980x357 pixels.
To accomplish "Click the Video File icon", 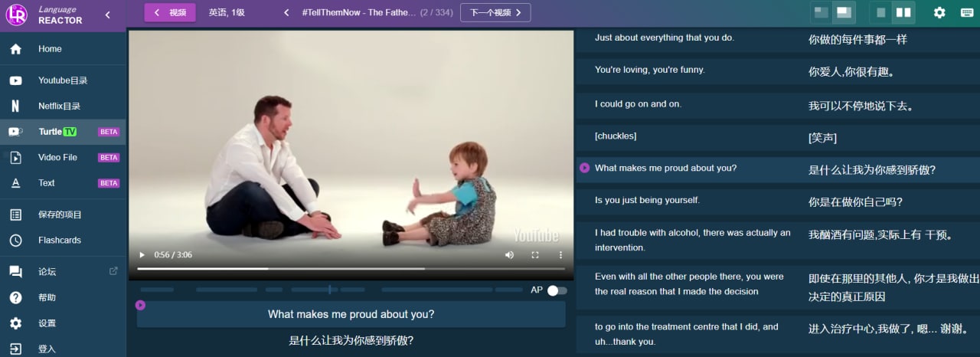I will tap(15, 157).
